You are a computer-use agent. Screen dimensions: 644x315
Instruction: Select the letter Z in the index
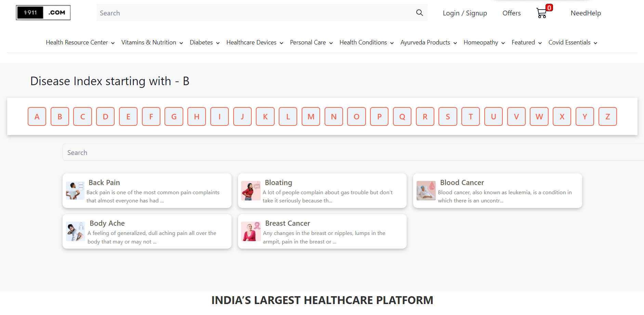(x=607, y=116)
